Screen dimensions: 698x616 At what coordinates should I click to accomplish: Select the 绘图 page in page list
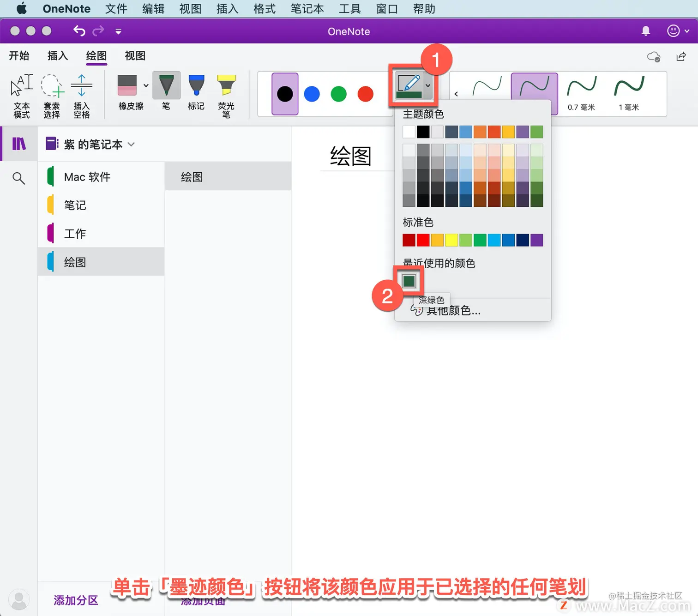click(x=228, y=177)
